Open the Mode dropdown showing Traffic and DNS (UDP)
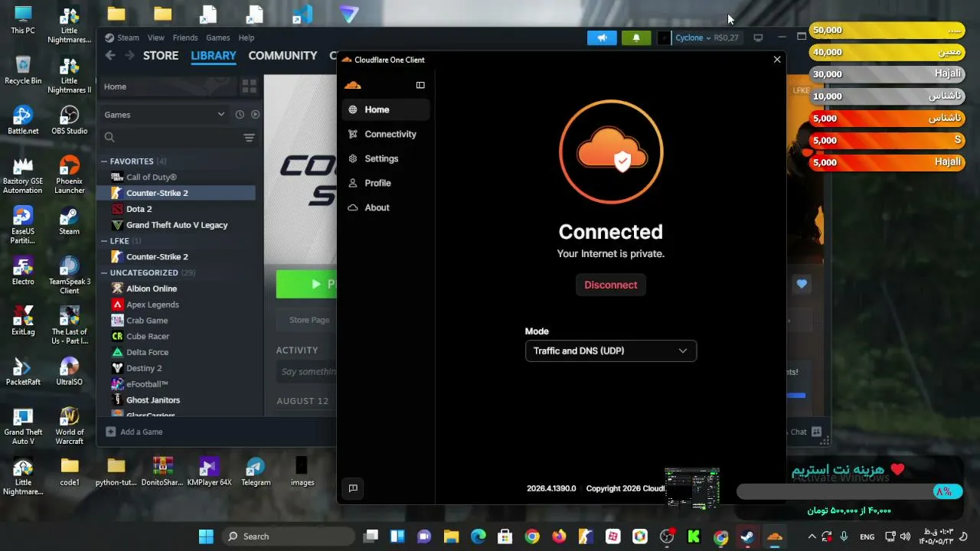 [611, 350]
